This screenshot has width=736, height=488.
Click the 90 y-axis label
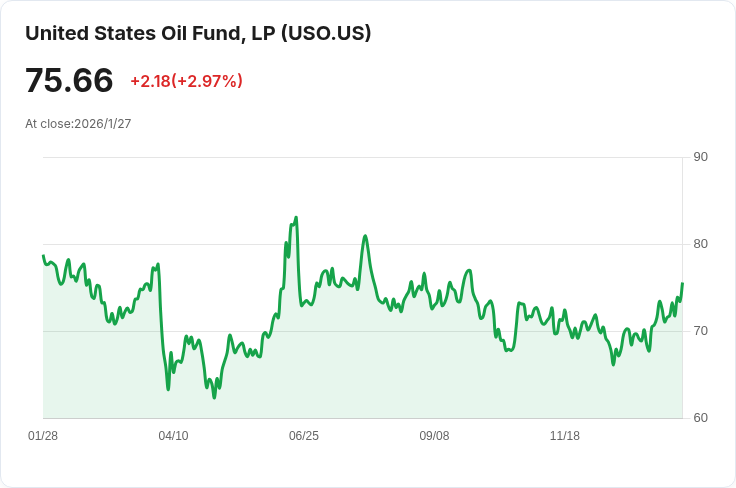pyautogui.click(x=700, y=157)
